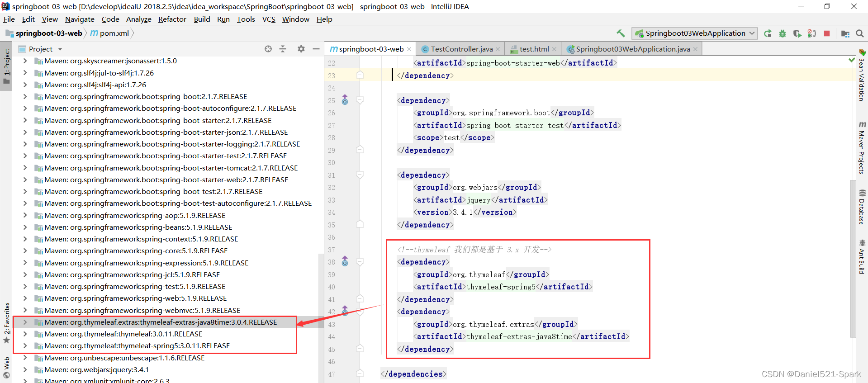
Task: Run with Coverage icon in toolbar
Action: click(797, 33)
